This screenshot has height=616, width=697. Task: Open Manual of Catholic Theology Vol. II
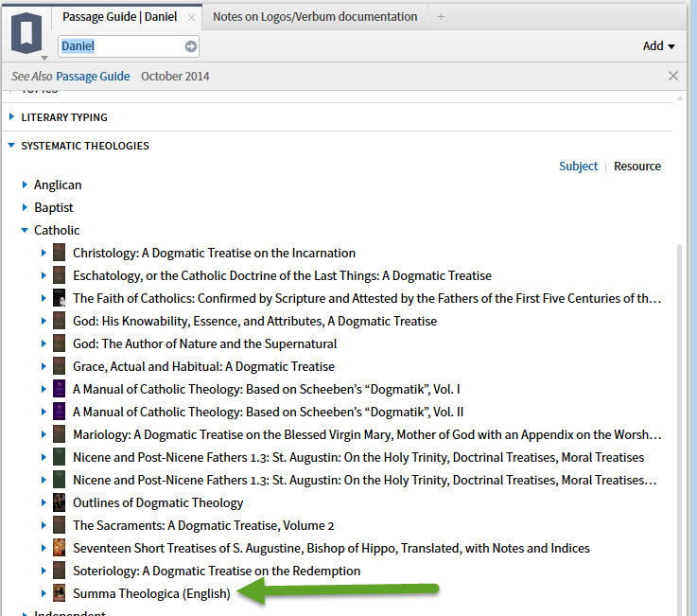pyautogui.click(x=268, y=412)
